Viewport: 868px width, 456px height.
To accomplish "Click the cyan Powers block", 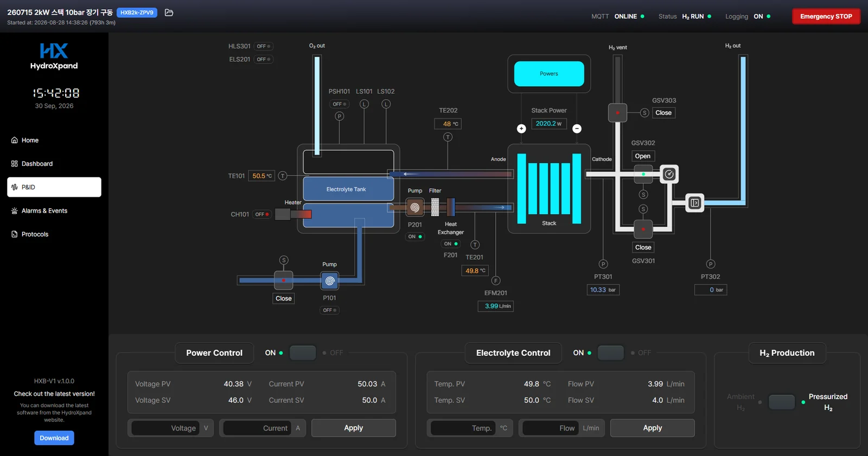I will (549, 74).
